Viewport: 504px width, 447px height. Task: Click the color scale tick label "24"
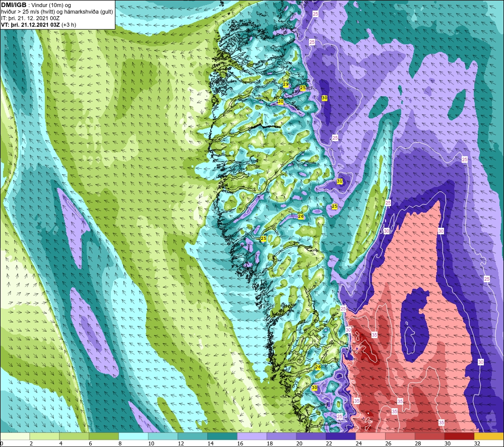(359, 443)
